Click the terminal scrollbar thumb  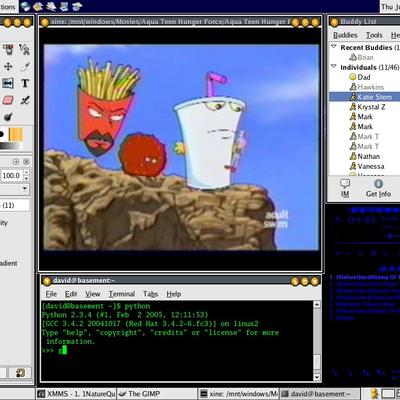click(317, 362)
